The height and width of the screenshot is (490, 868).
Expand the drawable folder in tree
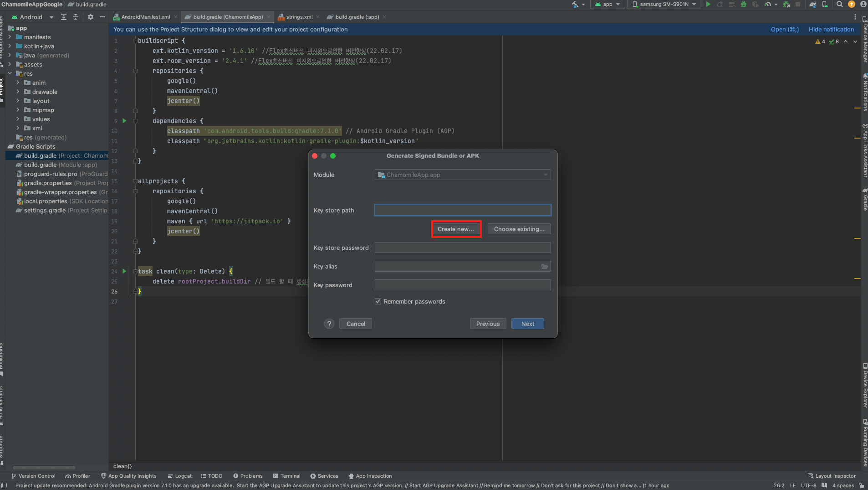tap(18, 92)
